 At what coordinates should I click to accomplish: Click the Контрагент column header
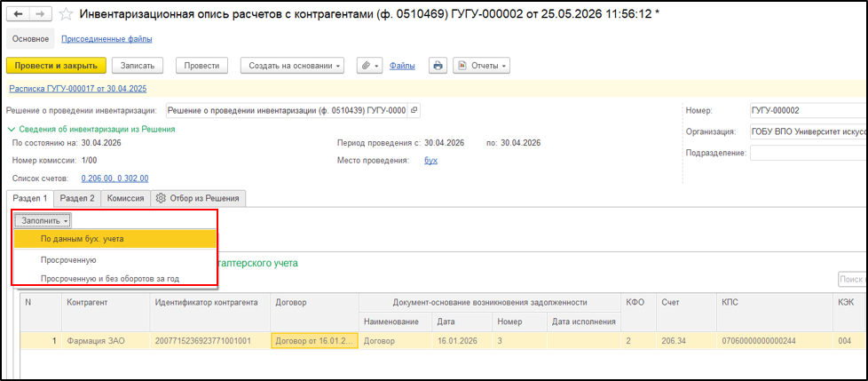point(106,312)
